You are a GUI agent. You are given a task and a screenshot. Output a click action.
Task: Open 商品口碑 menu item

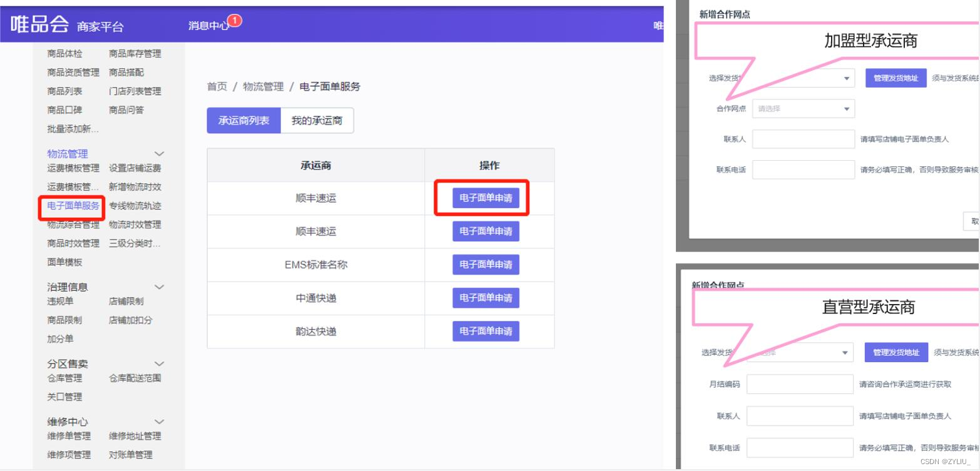pyautogui.click(x=64, y=110)
